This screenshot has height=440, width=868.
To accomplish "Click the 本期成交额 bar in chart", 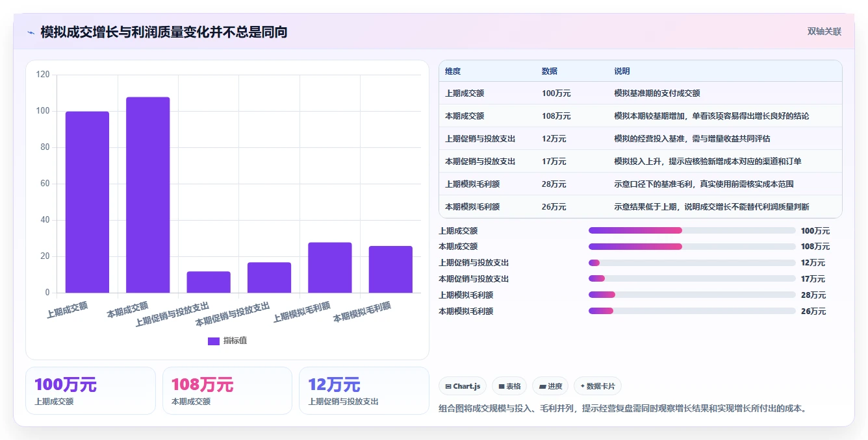I will point(148,195).
